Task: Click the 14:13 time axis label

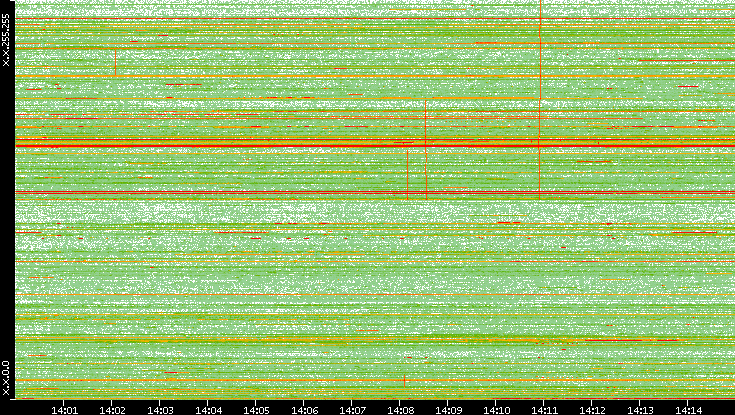Action: coord(640,411)
